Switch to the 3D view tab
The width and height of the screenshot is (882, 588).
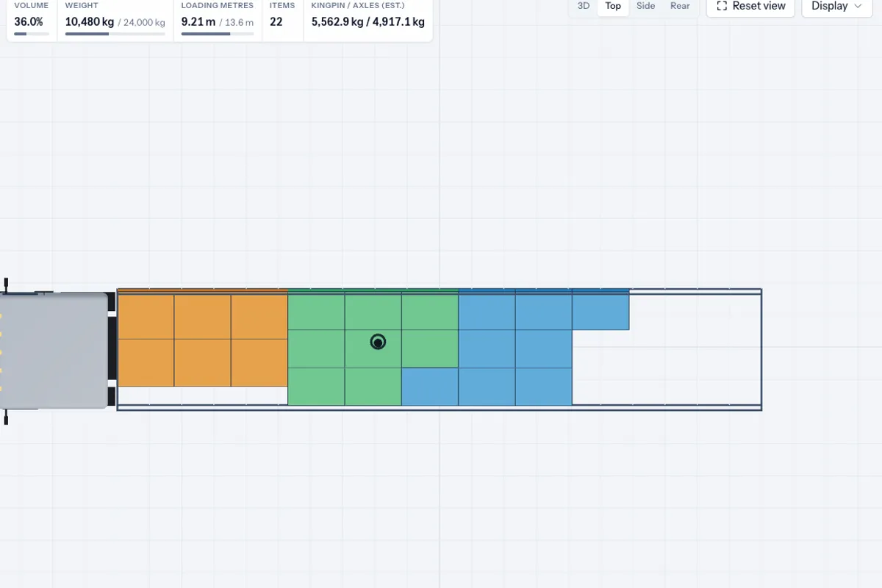pos(584,6)
